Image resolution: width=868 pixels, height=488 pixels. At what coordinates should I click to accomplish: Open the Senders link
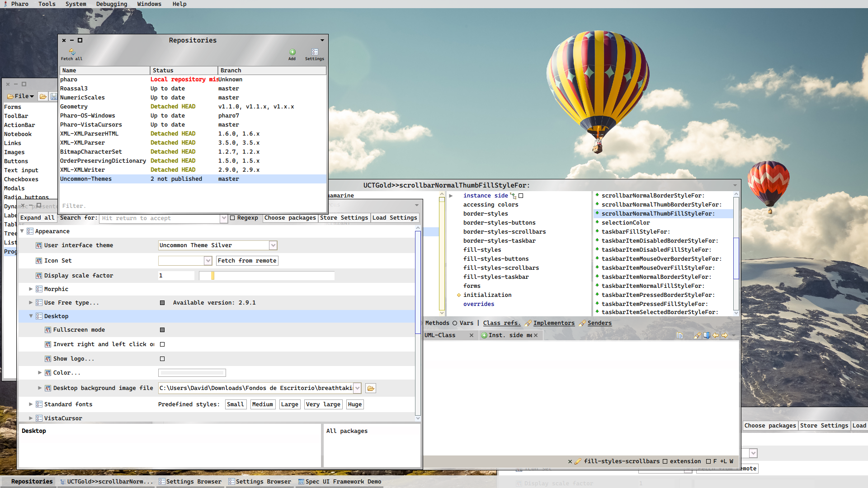[x=599, y=323]
